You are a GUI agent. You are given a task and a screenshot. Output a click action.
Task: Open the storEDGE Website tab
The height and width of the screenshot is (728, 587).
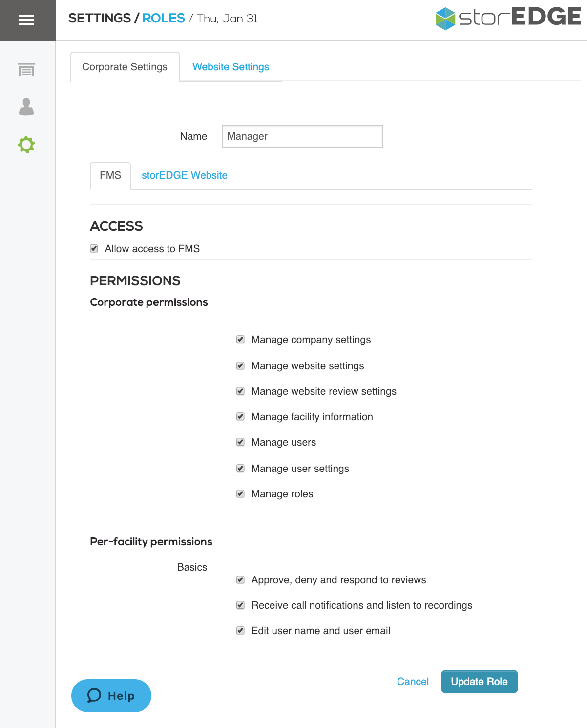click(184, 175)
